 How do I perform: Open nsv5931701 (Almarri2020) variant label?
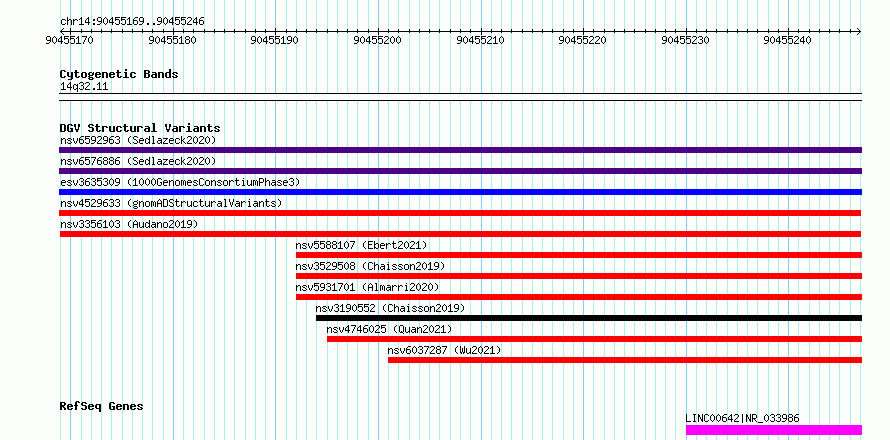click(x=367, y=287)
